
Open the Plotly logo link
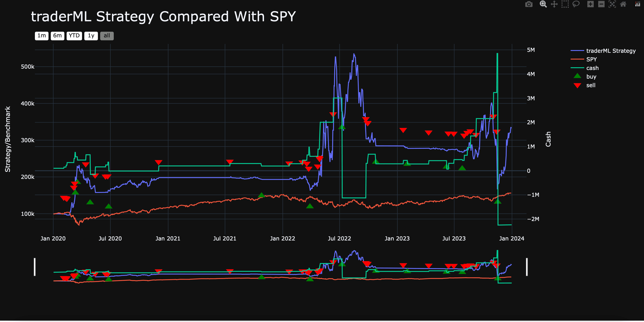[637, 4]
